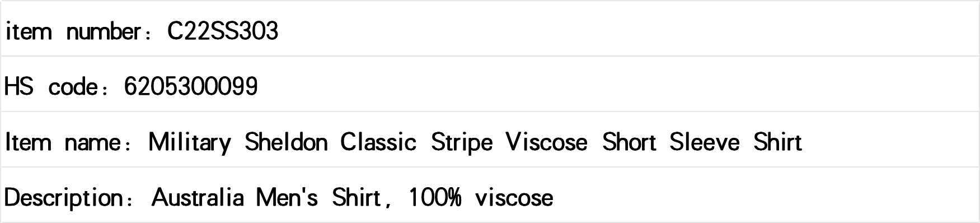Select the HS code value 6205300099
The width and height of the screenshot is (980, 223).
pos(191,87)
